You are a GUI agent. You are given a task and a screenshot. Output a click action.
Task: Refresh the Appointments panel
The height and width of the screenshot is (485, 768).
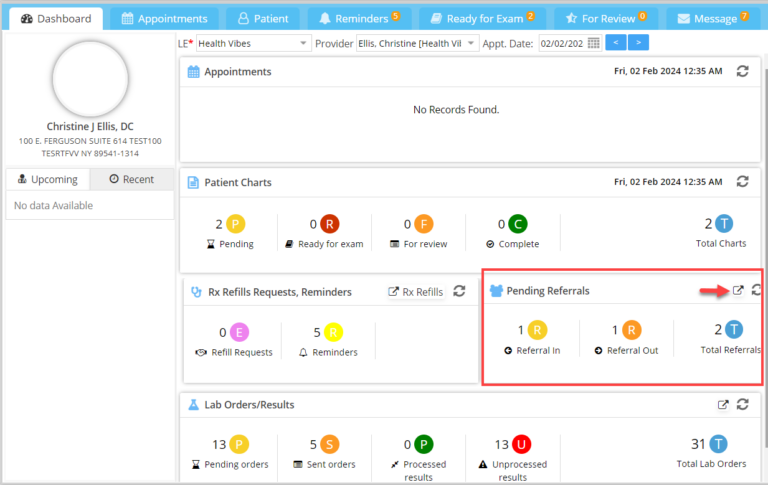pyautogui.click(x=743, y=71)
